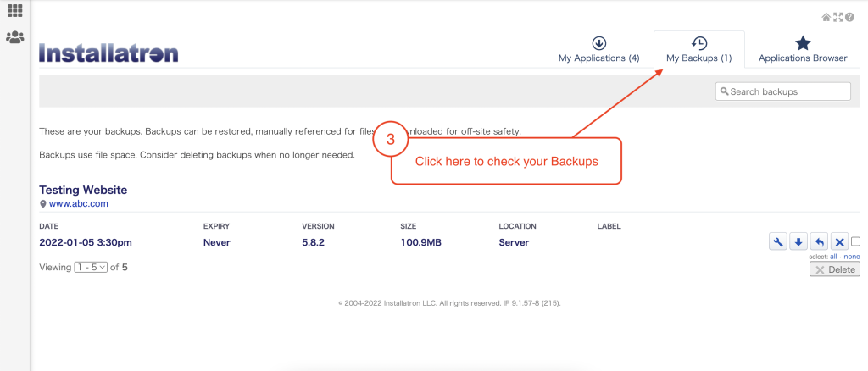
Task: Open the apps grid icon in sidebar
Action: point(15,10)
